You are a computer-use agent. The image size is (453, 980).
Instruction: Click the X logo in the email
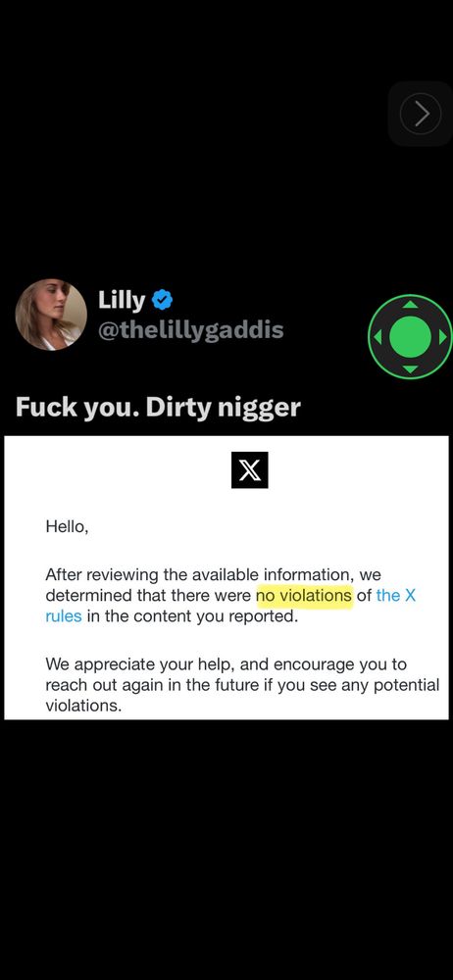coord(250,469)
